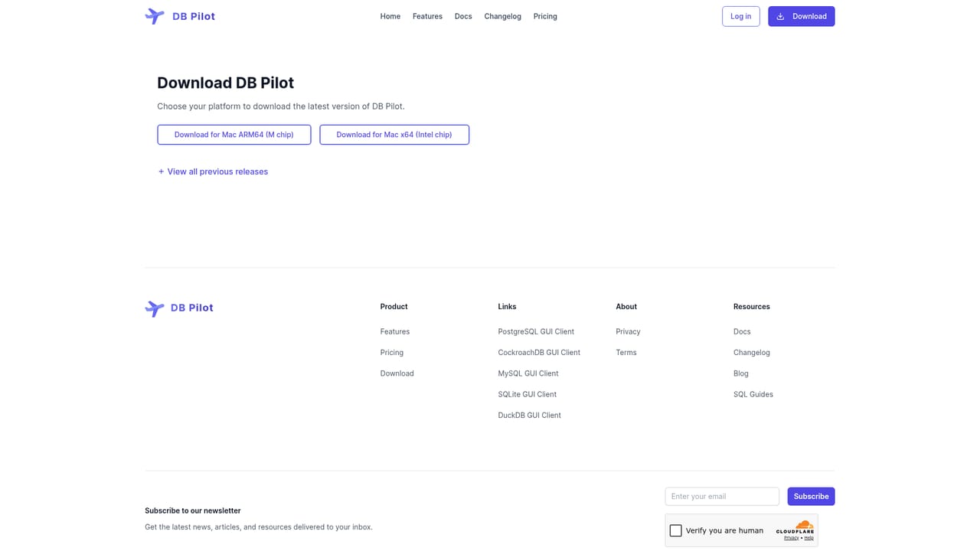
Task: Open footer Pricing link under Product
Action: tap(392, 353)
